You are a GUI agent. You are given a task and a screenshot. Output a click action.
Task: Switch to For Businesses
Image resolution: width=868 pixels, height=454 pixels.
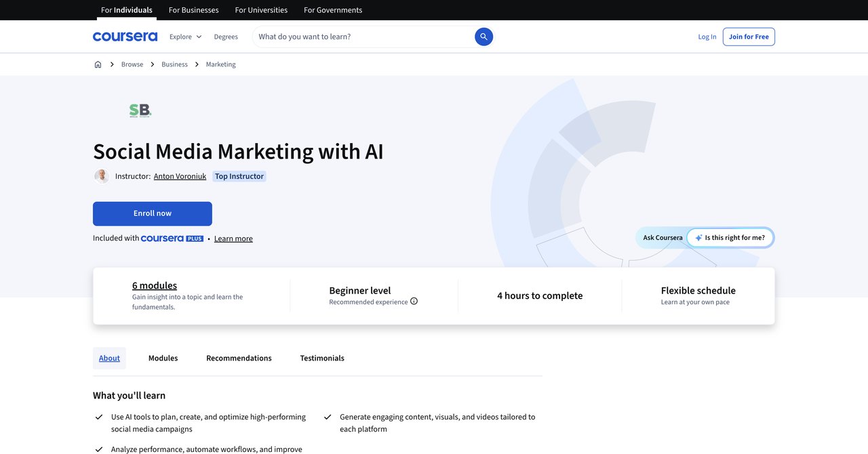193,10
